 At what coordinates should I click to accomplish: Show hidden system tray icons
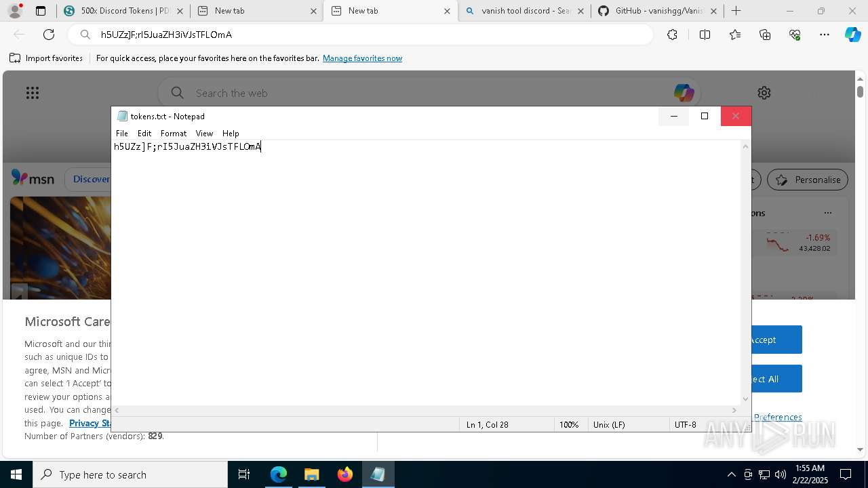click(731, 474)
